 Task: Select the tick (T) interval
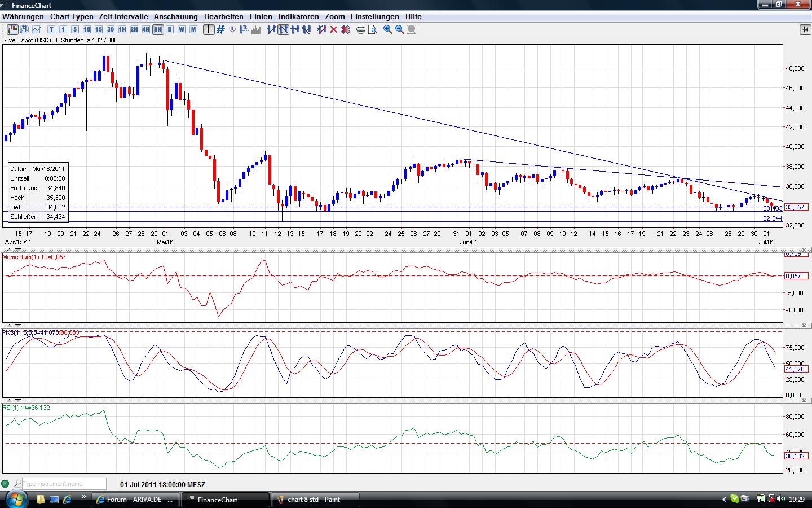click(51, 29)
